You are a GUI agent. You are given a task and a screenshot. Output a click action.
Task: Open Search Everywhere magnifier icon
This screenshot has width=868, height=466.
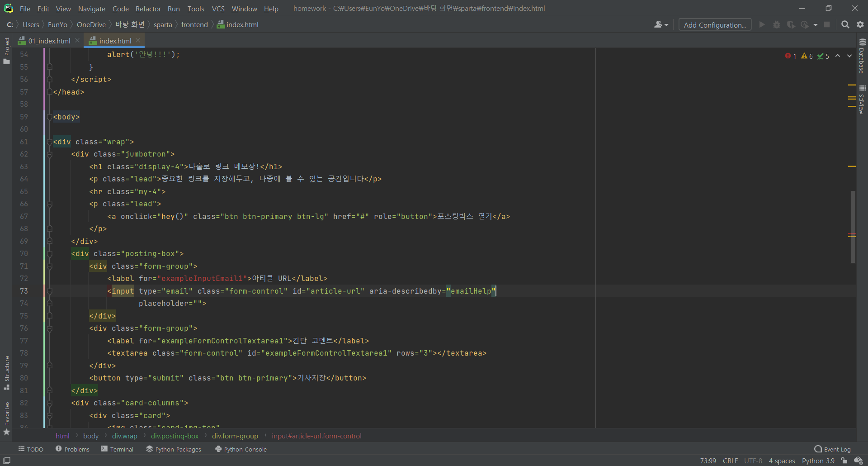point(845,25)
